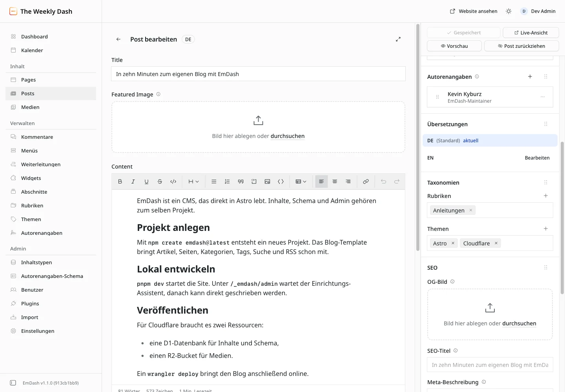Viewport: 565px width, 392px height.
Task: Open options menu for Kevin Kyburz
Action: click(x=543, y=97)
